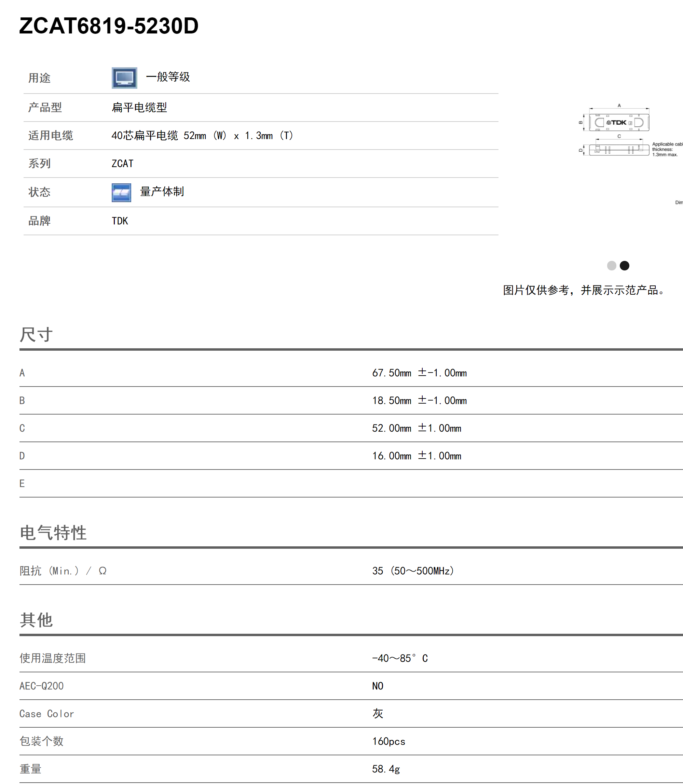The image size is (683, 784).
Task: Click the '品牌' row label
Action: (39, 221)
